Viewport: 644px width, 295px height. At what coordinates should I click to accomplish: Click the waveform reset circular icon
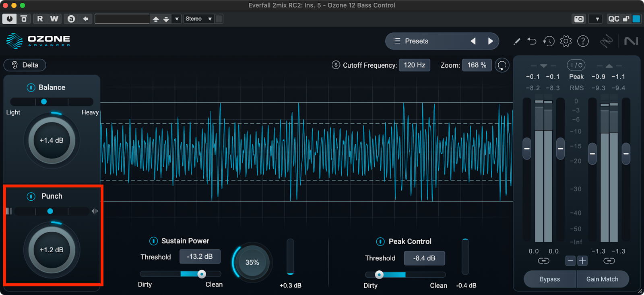pyautogui.click(x=502, y=65)
